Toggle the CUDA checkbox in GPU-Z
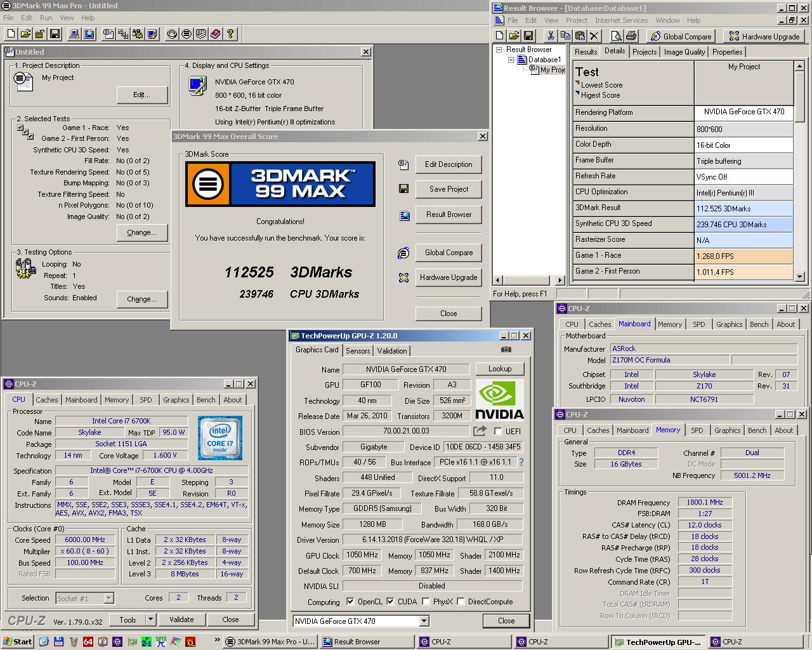The image size is (812, 650). click(390, 601)
